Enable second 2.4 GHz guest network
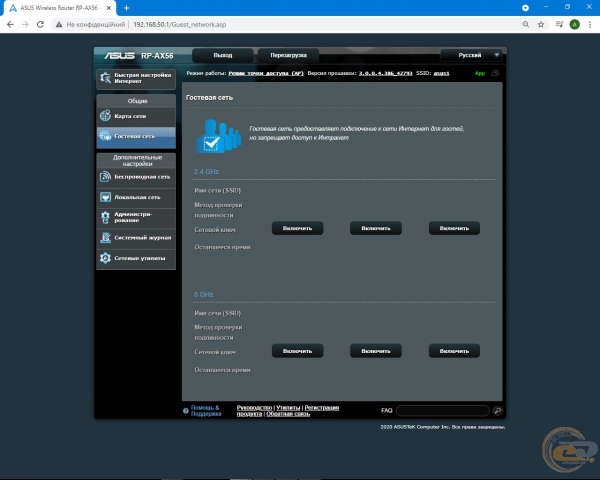 376,228
